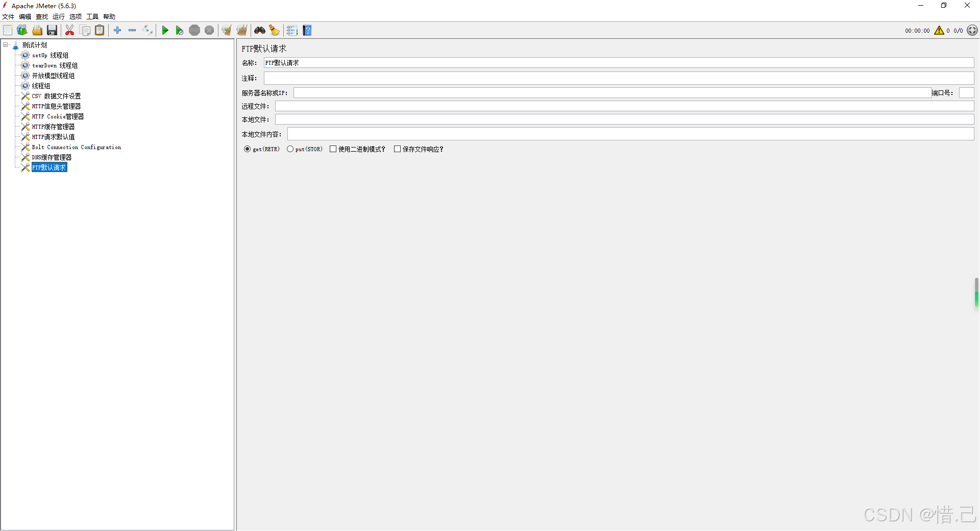980x531 pixels.
Task: Clear results with single broom icon
Action: [227, 31]
